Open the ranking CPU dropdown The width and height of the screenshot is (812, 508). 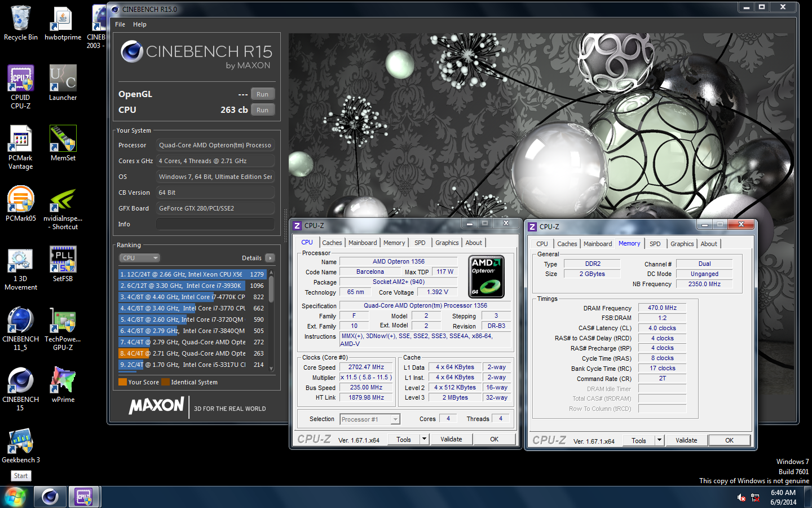(140, 258)
